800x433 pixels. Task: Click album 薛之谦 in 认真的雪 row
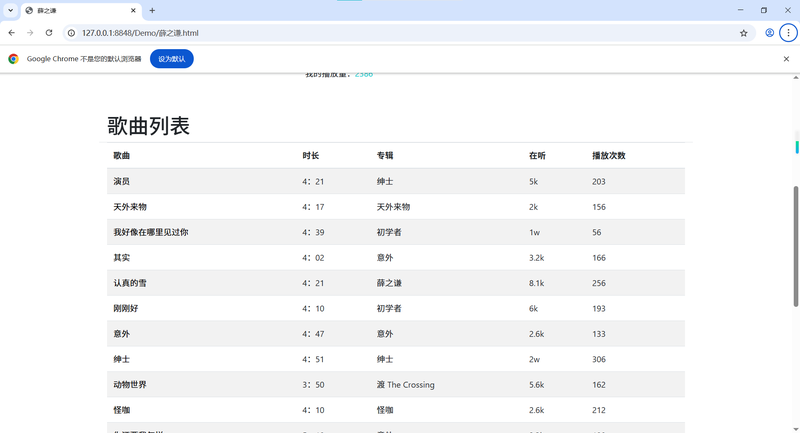pos(389,283)
